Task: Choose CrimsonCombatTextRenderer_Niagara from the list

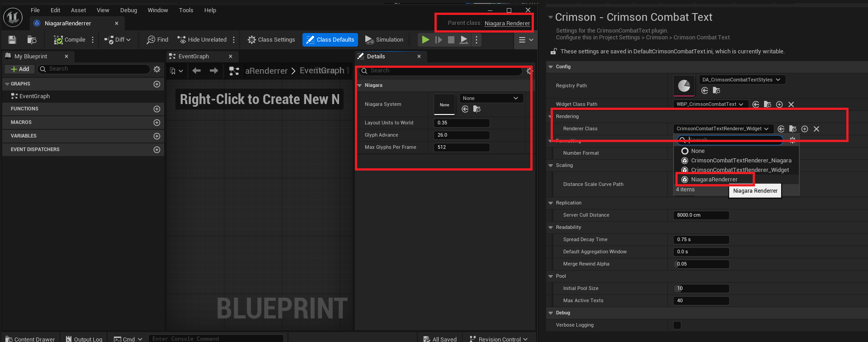Action: click(736, 161)
